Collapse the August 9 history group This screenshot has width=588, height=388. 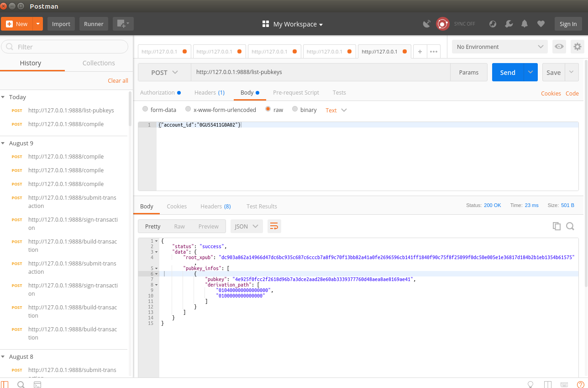pyautogui.click(x=3, y=143)
